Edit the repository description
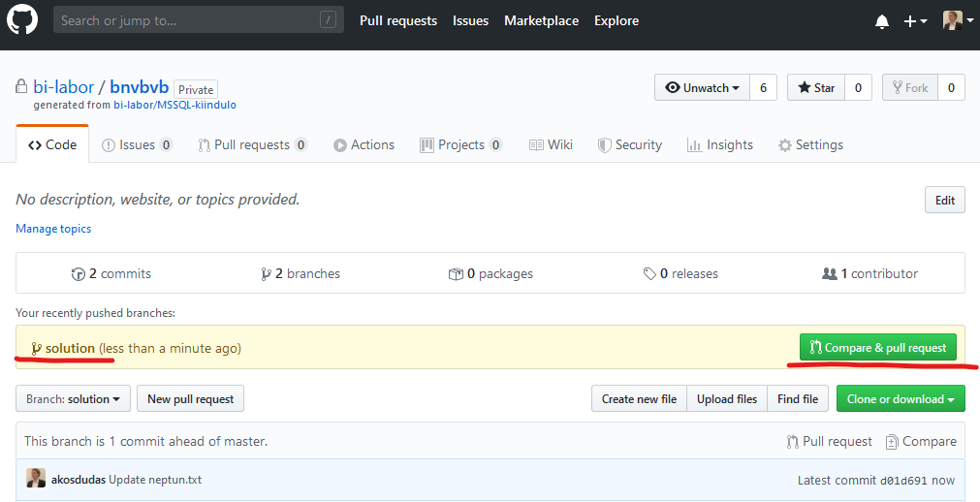 coord(944,200)
